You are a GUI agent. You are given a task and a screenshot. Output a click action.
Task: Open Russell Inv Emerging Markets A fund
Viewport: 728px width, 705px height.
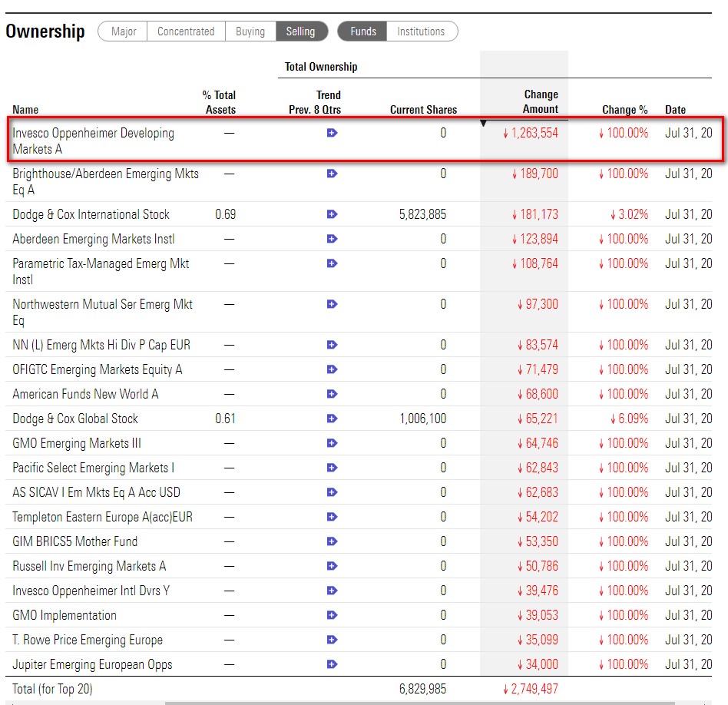point(89,567)
